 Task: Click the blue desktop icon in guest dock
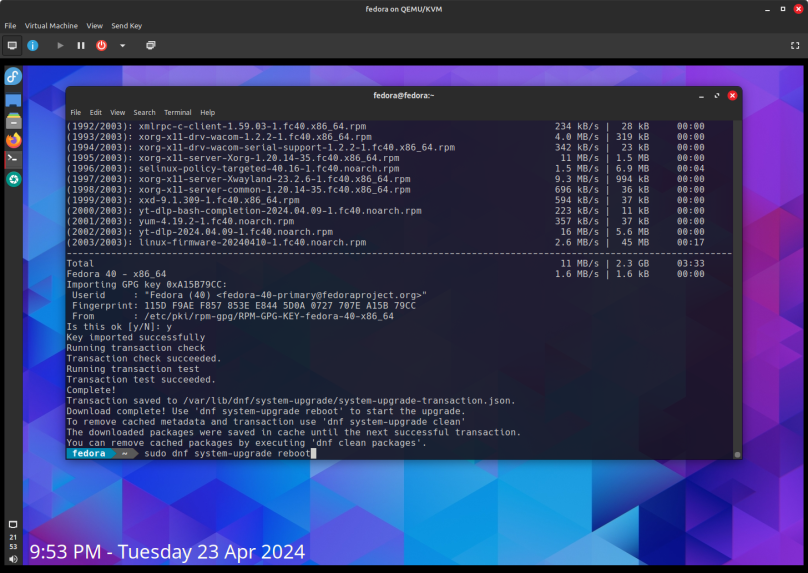click(x=13, y=100)
